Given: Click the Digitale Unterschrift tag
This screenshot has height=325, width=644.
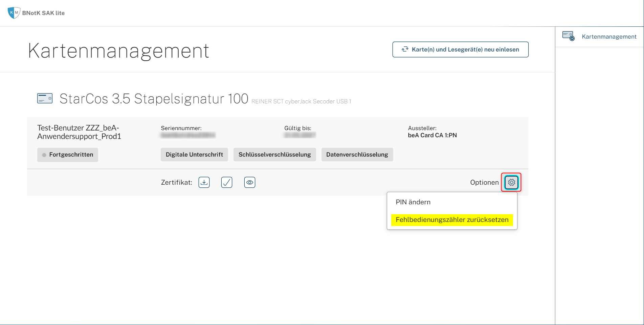Looking at the screenshot, I should (x=194, y=155).
